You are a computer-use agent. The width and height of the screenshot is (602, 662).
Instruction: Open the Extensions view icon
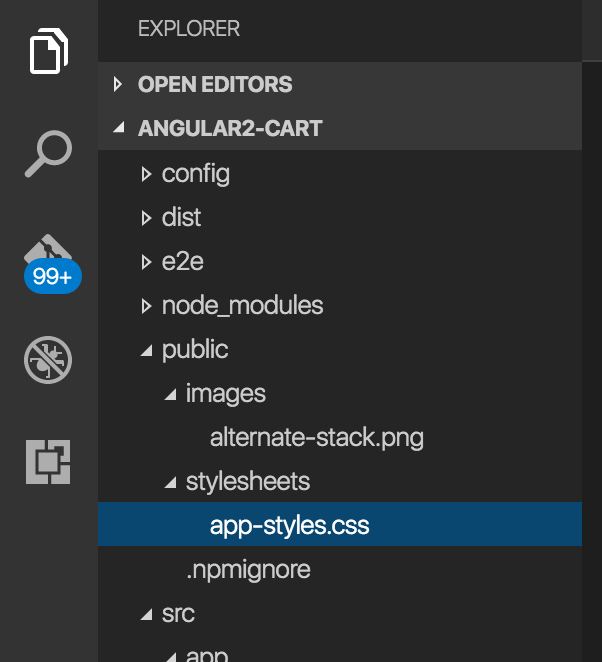tap(48, 461)
